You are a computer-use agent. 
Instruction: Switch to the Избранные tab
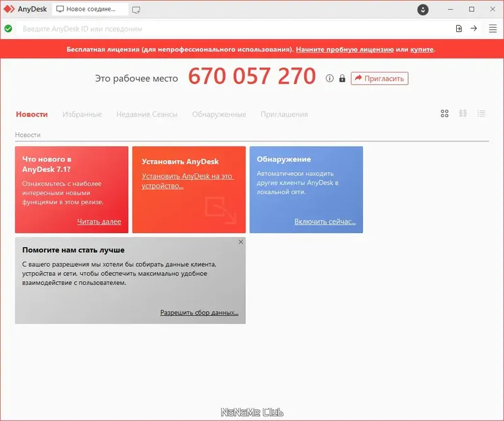(81, 114)
